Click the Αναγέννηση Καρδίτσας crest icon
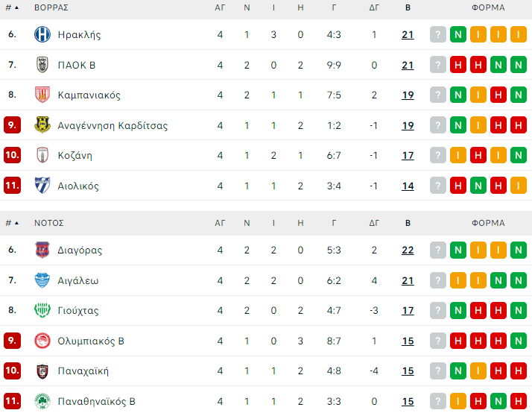Image resolution: width=532 pixels, height=413 pixels. click(42, 125)
